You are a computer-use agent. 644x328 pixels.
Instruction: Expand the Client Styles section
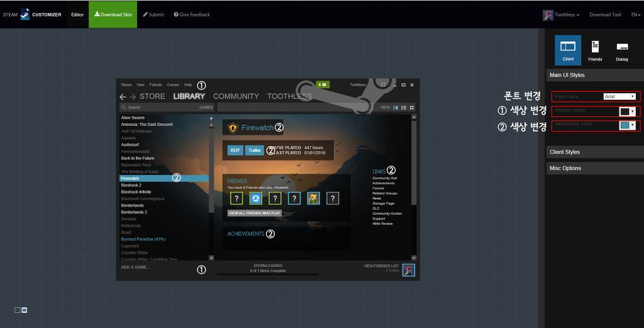595,152
